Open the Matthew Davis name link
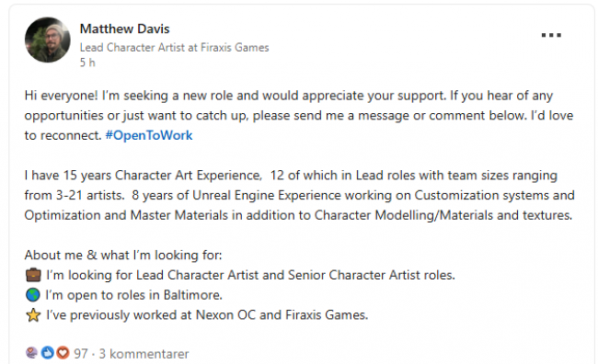Image resolution: width=598 pixels, height=364 pixels. coord(125,28)
